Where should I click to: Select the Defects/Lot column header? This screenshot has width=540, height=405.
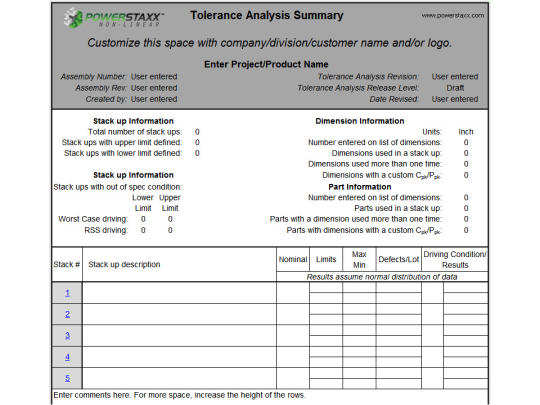[398, 259]
